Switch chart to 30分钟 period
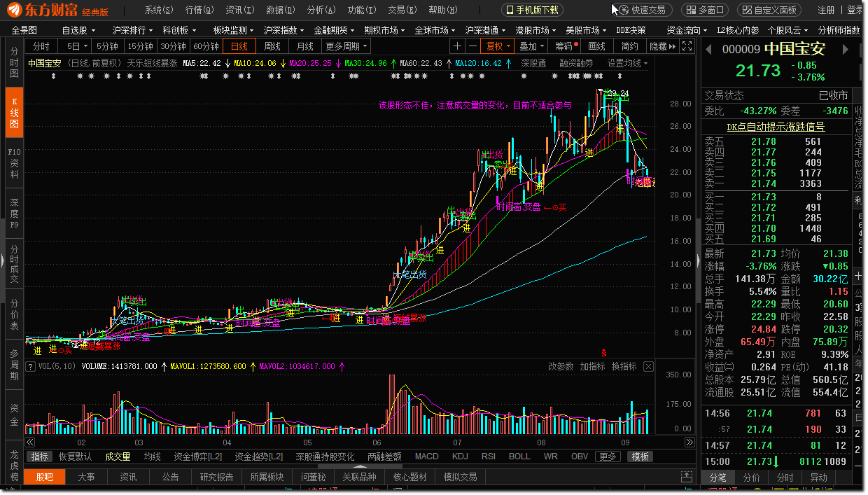 (x=173, y=46)
